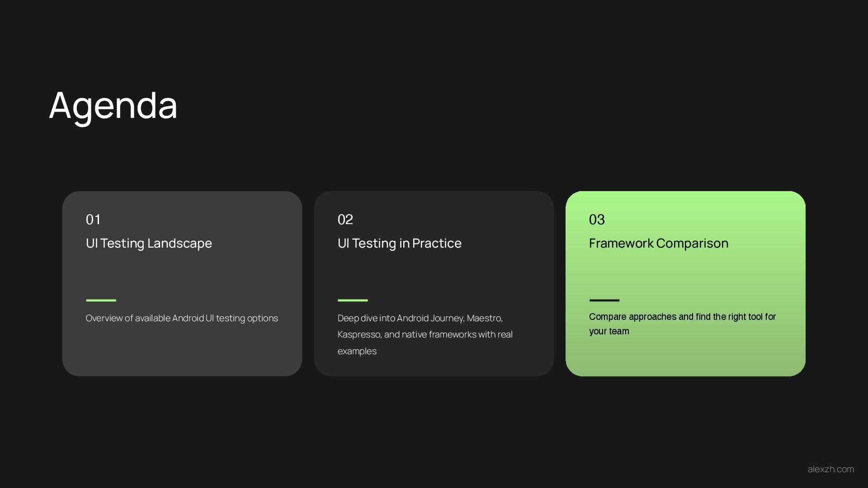Click the Android Journey phrase in second card
Viewport: 868px width, 488px height.
tap(430, 318)
